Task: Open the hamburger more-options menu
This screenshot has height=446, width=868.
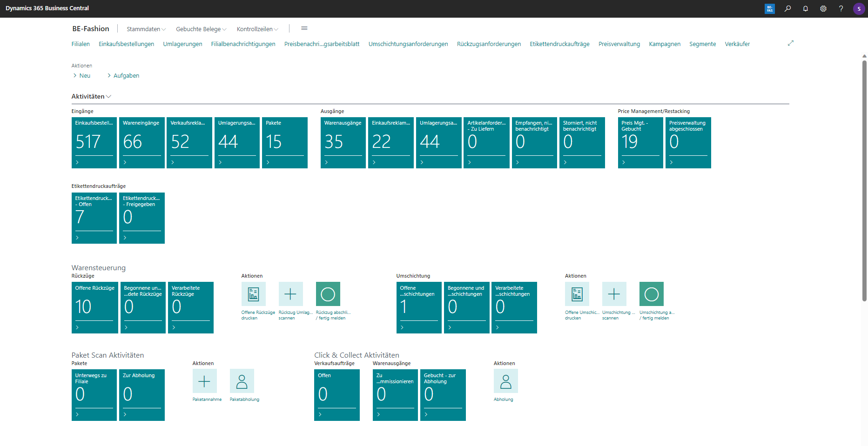Action: coord(304,28)
